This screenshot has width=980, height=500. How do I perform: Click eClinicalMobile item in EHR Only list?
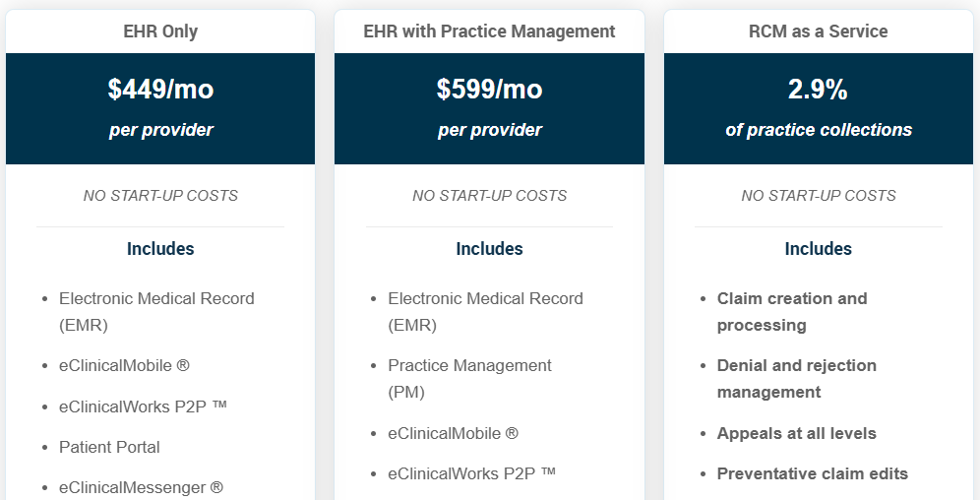point(124,365)
